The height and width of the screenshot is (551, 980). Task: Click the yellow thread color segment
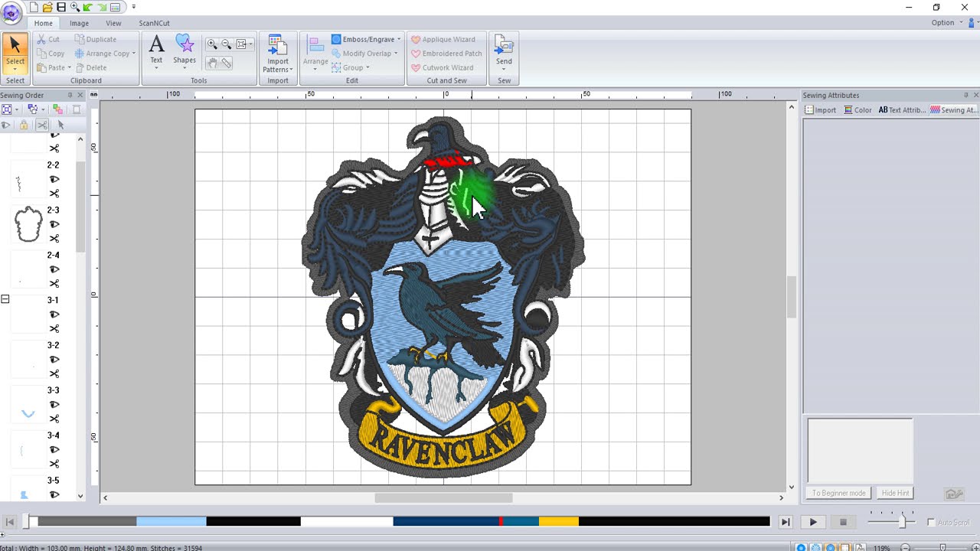tap(558, 521)
